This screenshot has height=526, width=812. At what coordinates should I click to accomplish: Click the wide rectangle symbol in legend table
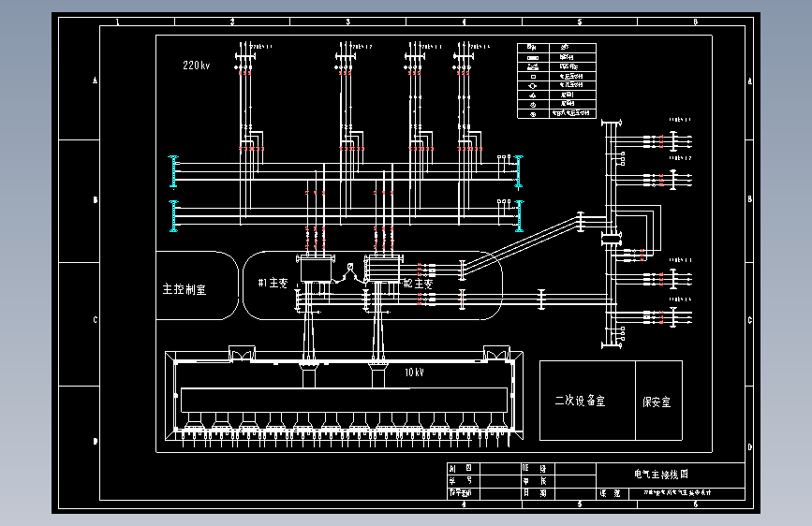tap(533, 57)
